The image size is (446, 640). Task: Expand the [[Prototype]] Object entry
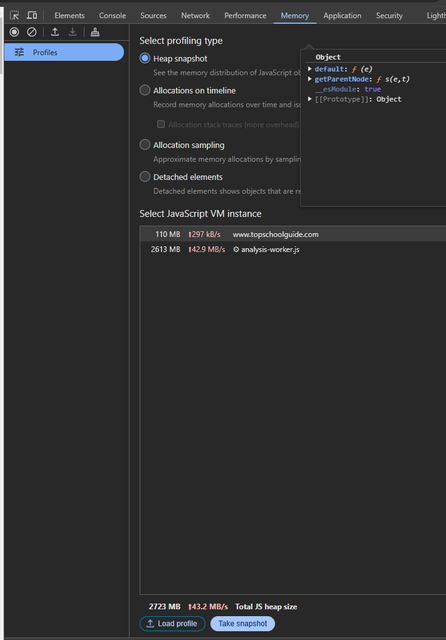tap(310, 99)
